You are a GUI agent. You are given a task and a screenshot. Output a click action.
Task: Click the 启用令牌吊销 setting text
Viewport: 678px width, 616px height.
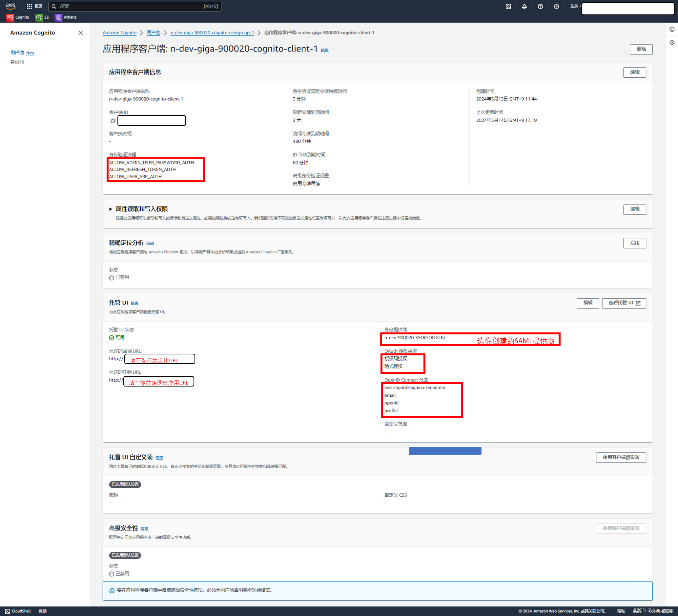point(306,184)
